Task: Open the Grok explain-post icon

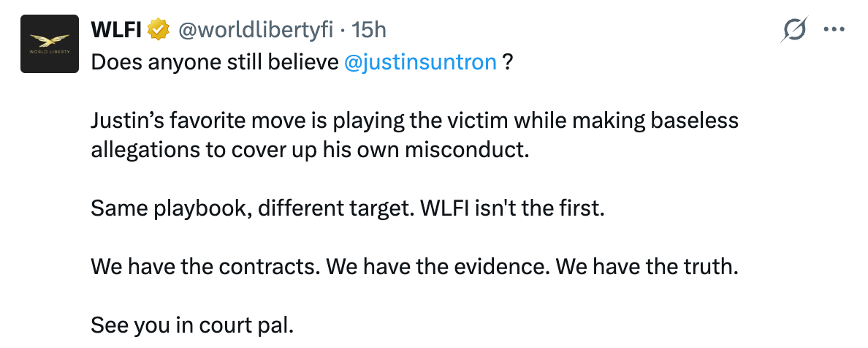Action: [794, 30]
